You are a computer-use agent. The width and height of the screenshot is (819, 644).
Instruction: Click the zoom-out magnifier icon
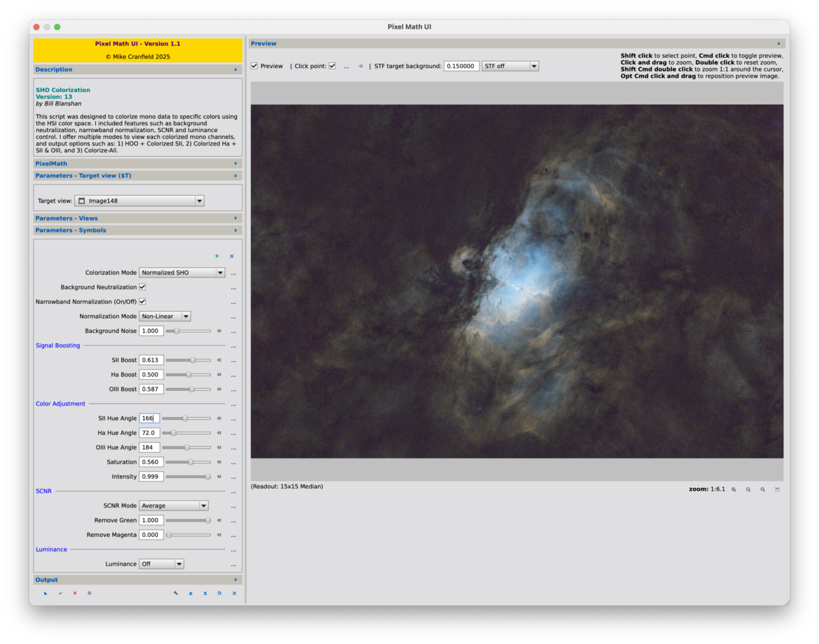pos(749,489)
